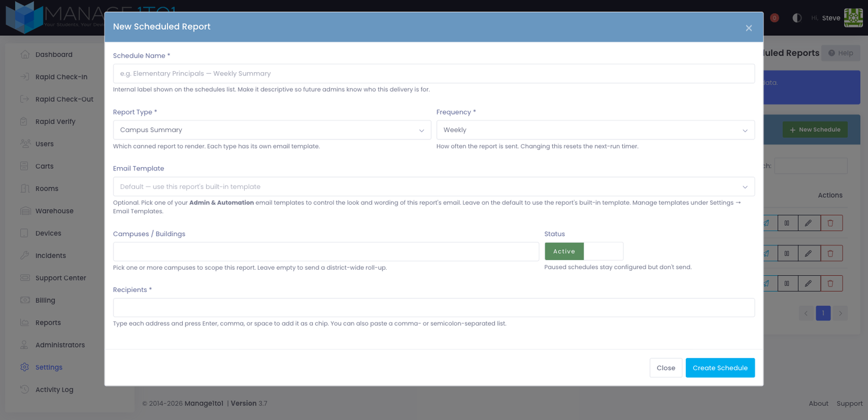Select Activity Log label in sidebar
The image size is (868, 420).
54,390
